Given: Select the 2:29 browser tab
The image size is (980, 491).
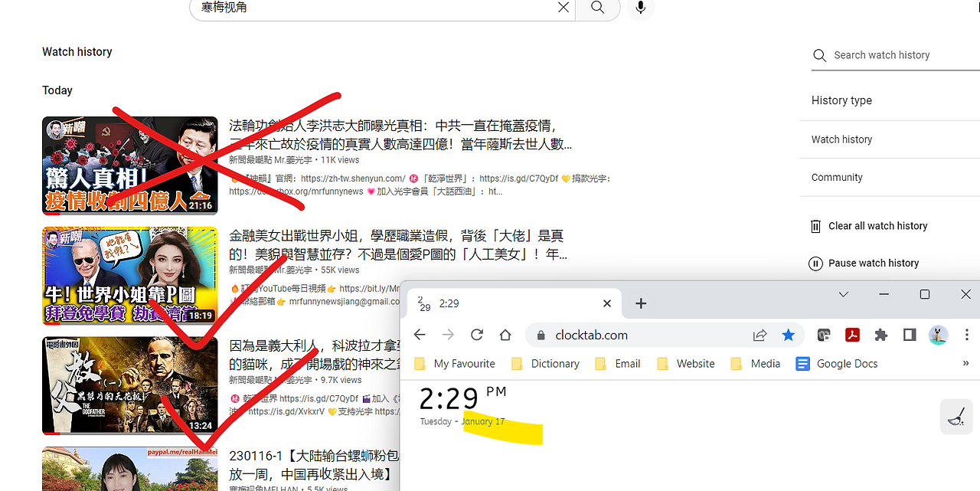Looking at the screenshot, I should tap(514, 303).
